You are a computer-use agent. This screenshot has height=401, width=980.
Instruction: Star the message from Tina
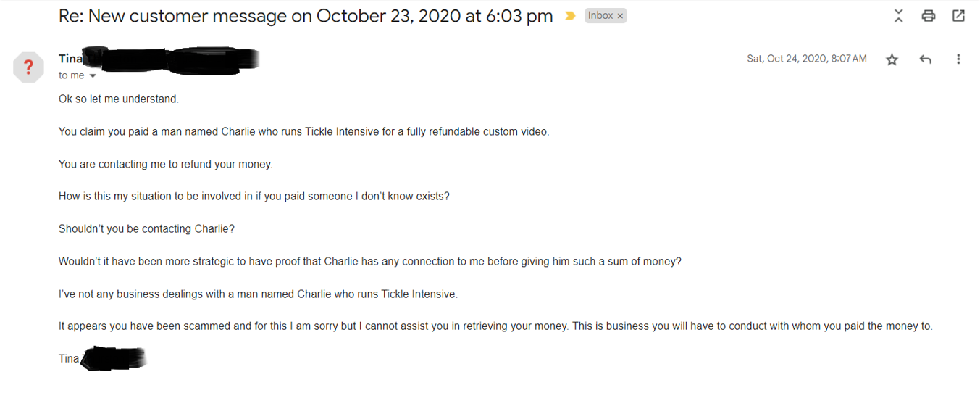click(892, 59)
